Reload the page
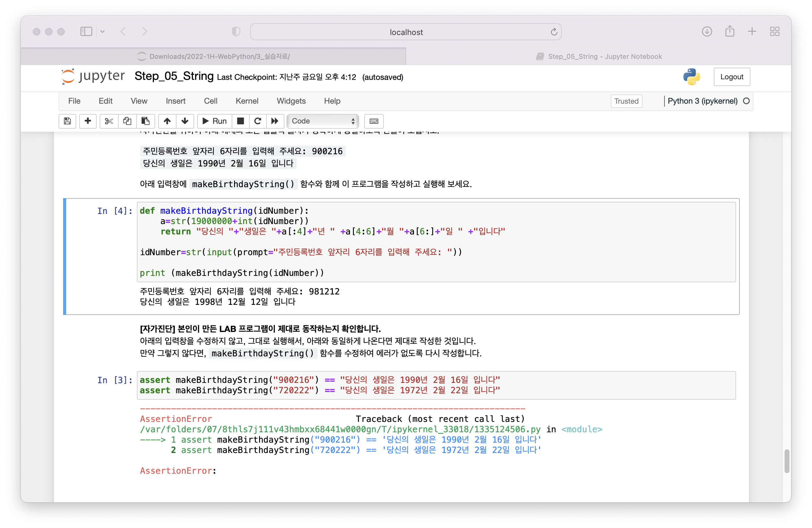The image size is (812, 528). click(554, 32)
